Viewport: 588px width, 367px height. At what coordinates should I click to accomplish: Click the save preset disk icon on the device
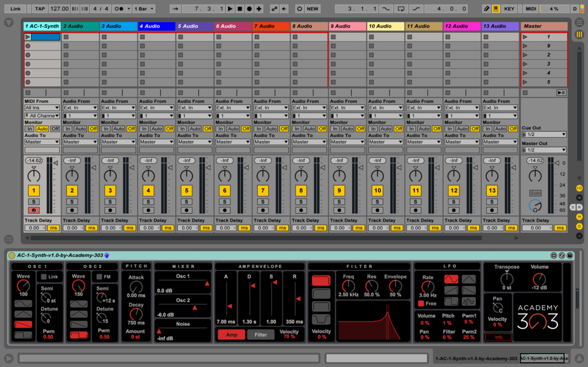[570, 256]
